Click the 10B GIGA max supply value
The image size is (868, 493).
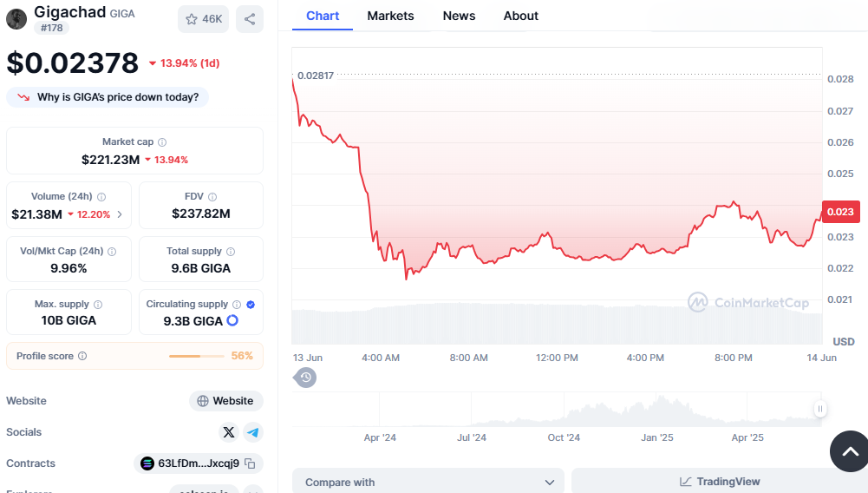pyautogui.click(x=69, y=320)
